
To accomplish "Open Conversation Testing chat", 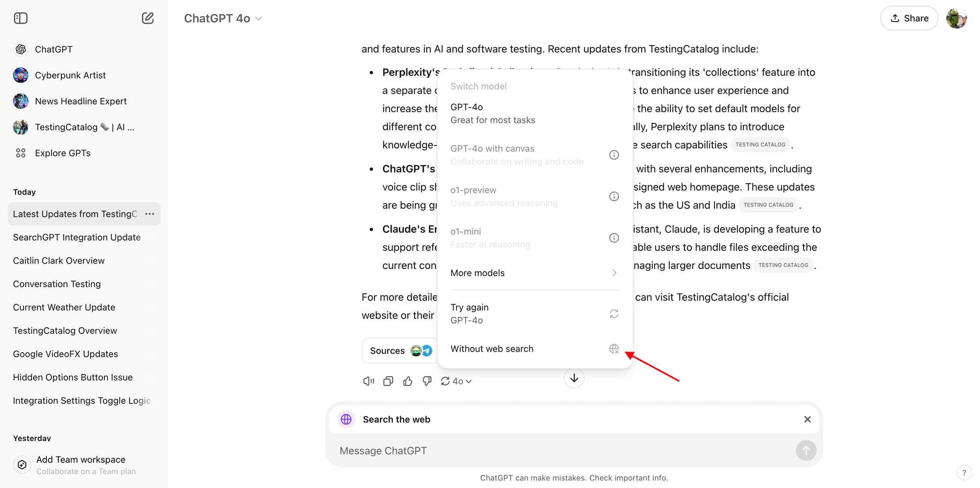I will pos(84,284).
